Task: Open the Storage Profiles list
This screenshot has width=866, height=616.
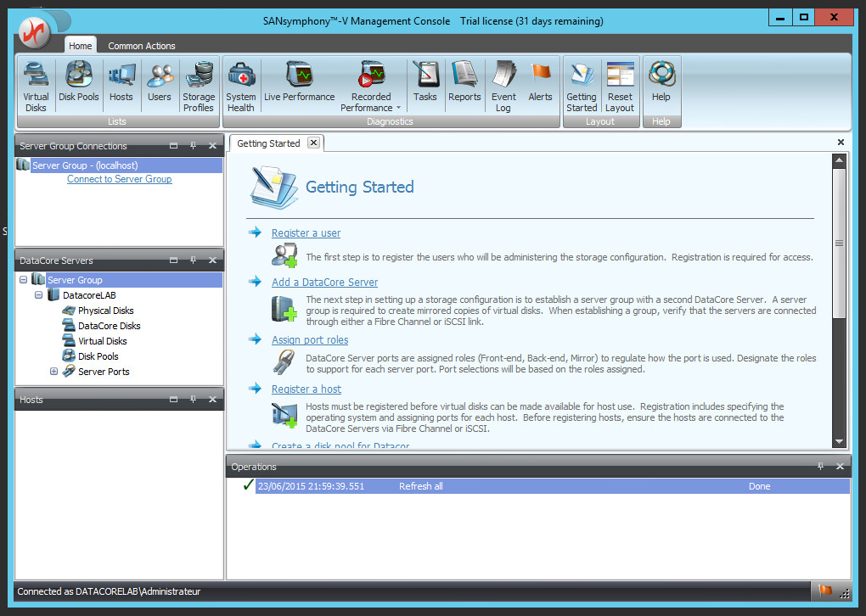Action: coord(199,85)
